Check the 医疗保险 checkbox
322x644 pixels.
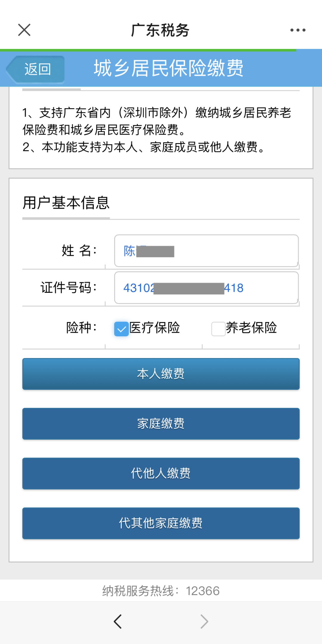point(121,329)
